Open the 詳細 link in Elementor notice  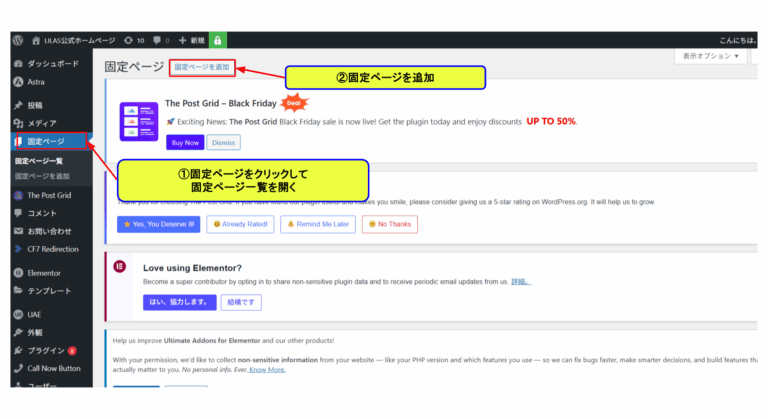[x=520, y=282]
